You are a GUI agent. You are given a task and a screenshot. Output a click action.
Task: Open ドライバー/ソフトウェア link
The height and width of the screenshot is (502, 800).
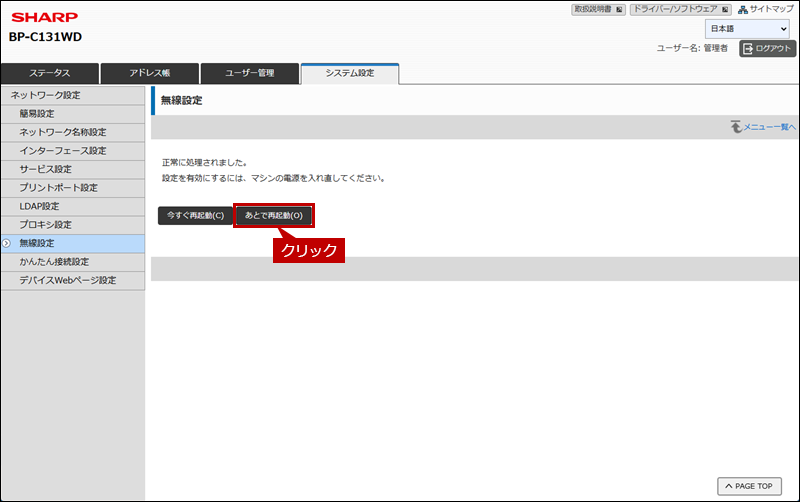tap(680, 9)
